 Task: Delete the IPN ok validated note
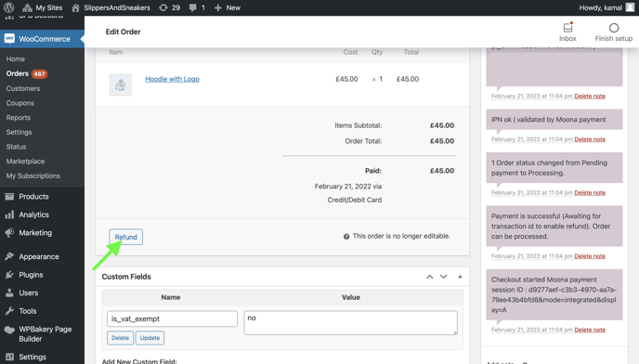click(x=590, y=139)
